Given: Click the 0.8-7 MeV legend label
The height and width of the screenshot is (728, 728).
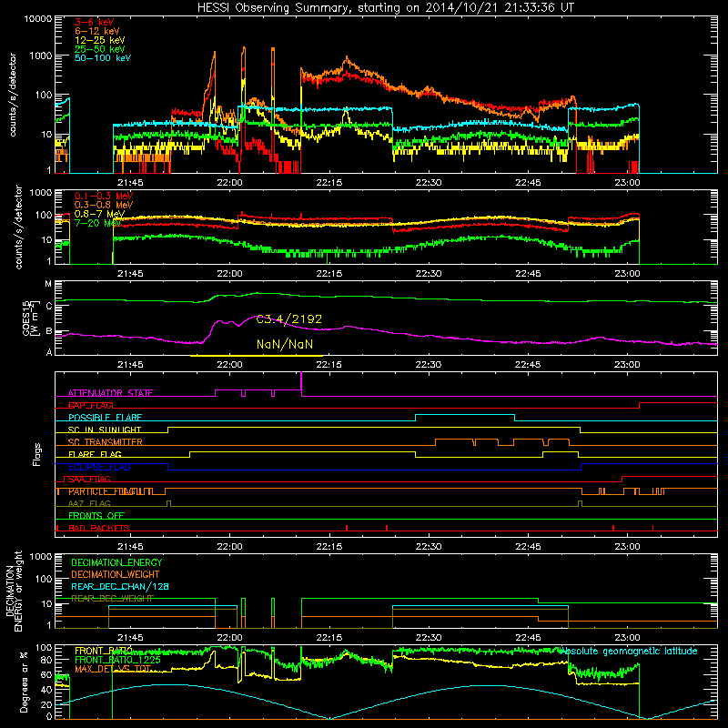Looking at the screenshot, I should (x=99, y=214).
